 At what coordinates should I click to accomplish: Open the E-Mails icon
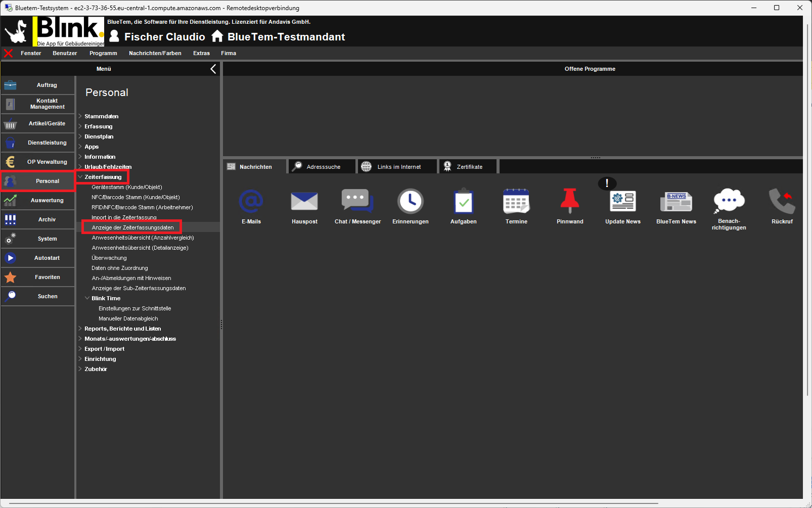click(x=251, y=202)
